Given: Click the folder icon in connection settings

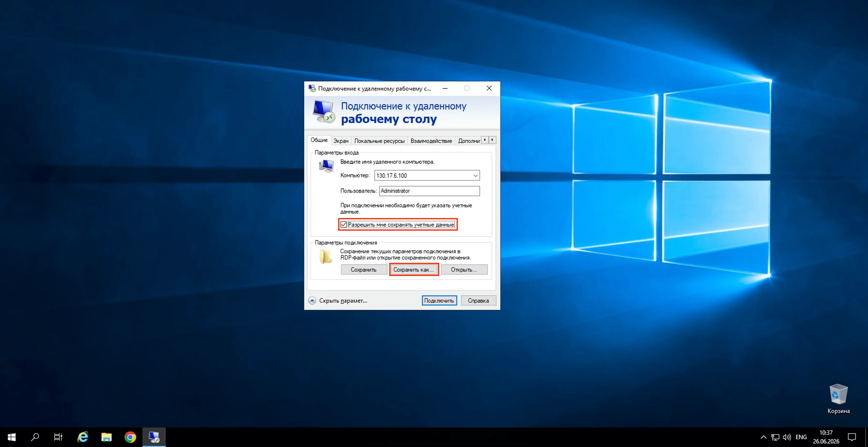Looking at the screenshot, I should pos(325,256).
